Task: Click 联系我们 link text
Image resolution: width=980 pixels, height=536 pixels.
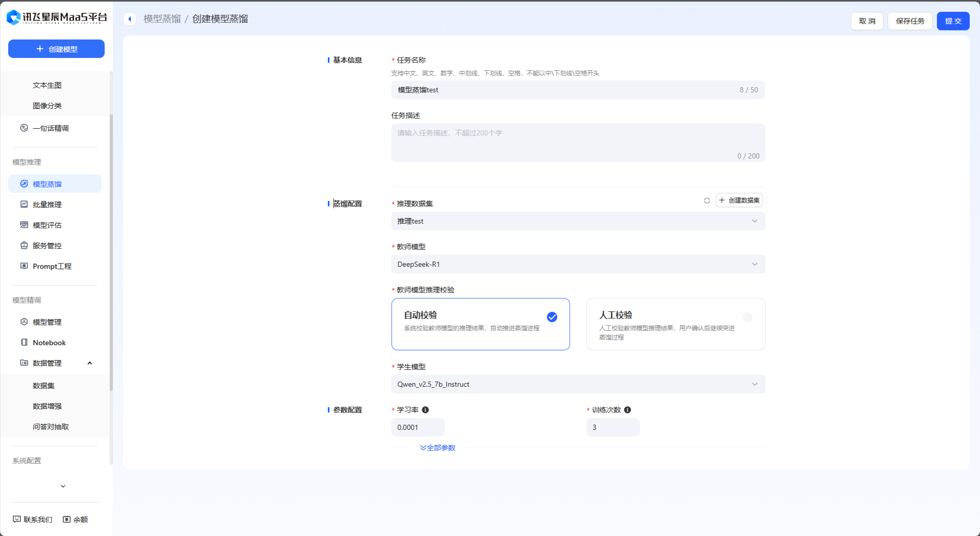Action: pos(38,519)
